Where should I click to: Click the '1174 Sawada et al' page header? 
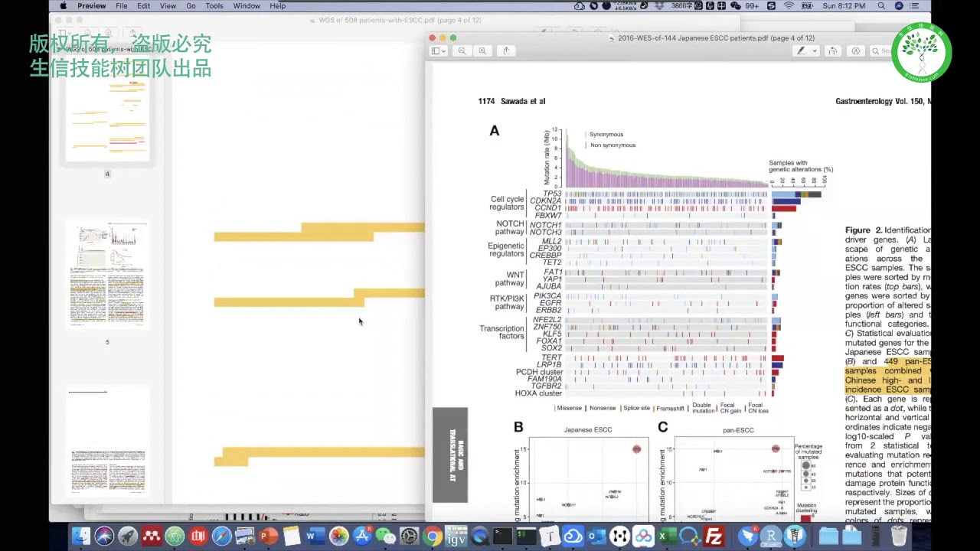[511, 101]
